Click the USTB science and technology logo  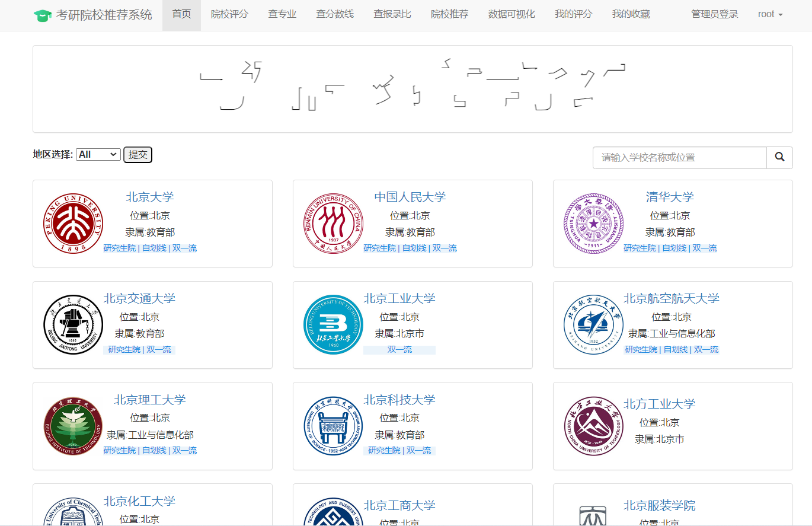point(334,426)
